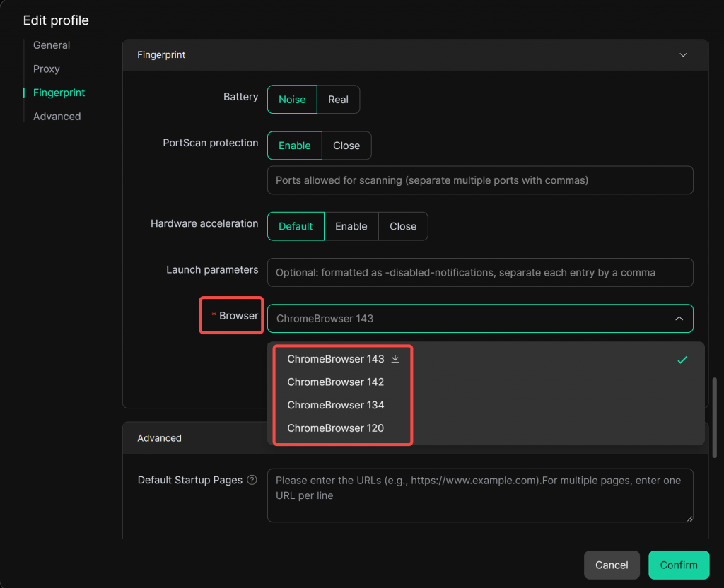This screenshot has width=724, height=588.
Task: Choose ChromeBrowser 142 from the list
Action: pyautogui.click(x=336, y=382)
